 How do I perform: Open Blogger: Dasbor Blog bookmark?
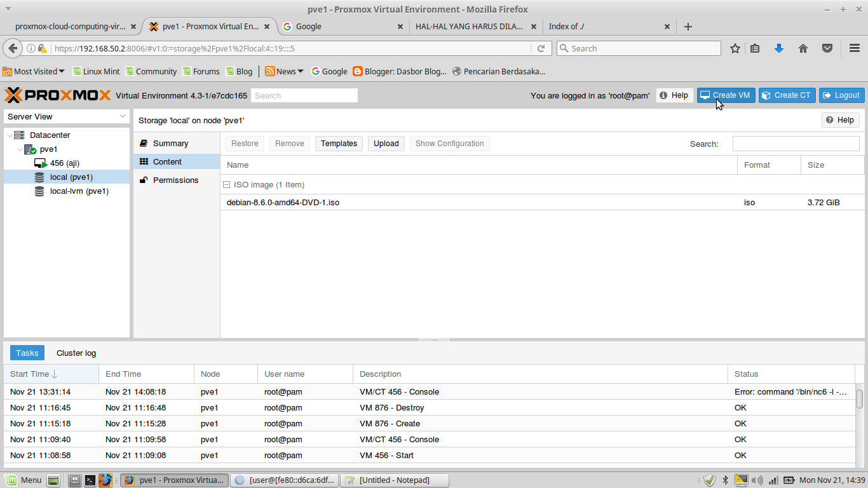(x=400, y=71)
